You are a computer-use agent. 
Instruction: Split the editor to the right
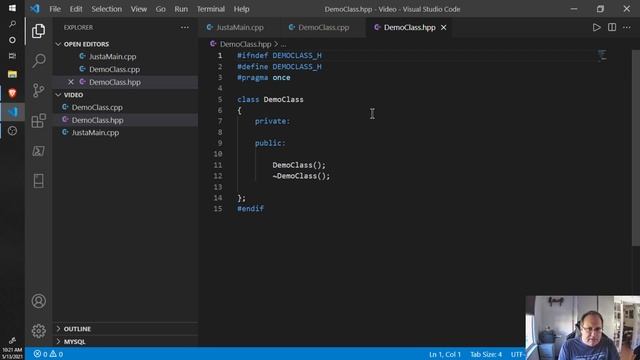tap(612, 27)
